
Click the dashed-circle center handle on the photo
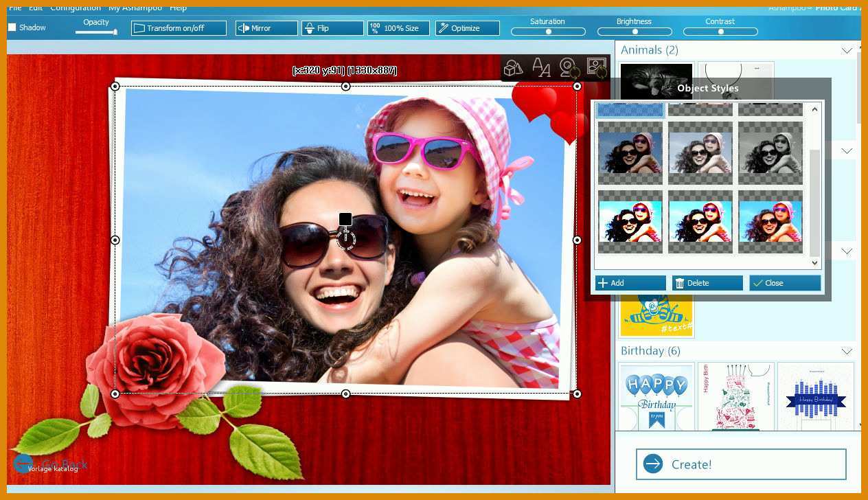[346, 239]
